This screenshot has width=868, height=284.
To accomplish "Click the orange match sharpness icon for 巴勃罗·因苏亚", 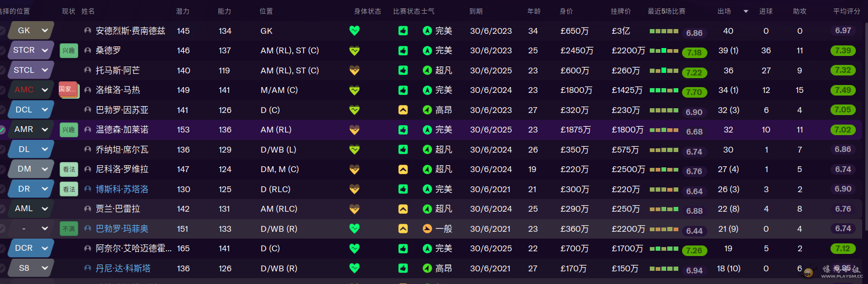I will tap(403, 110).
